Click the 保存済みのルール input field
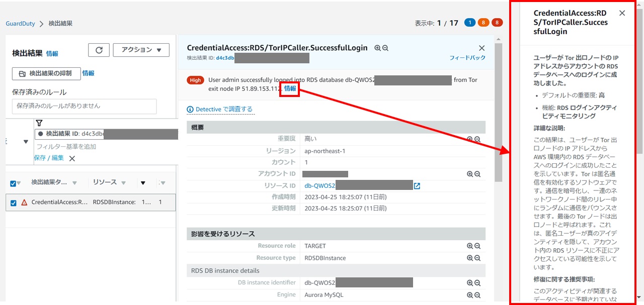Viewport: 644px width, 305px height. (84, 106)
